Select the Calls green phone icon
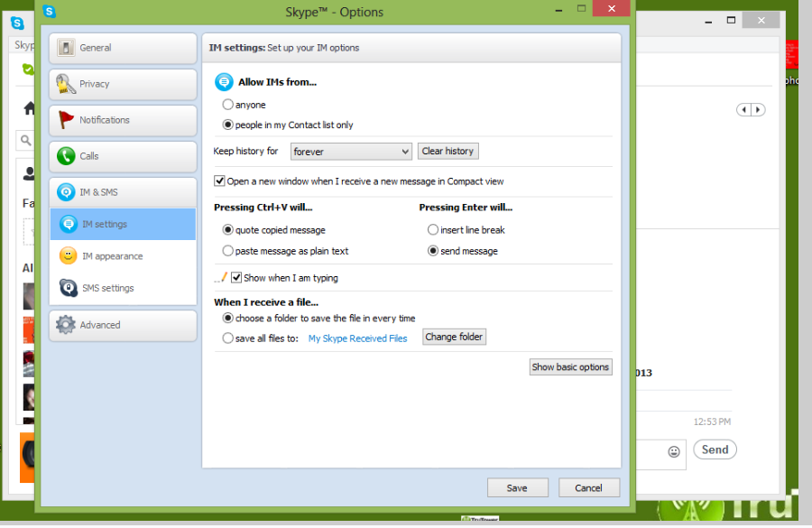Image resolution: width=812 pixels, height=528 pixels. [x=66, y=156]
